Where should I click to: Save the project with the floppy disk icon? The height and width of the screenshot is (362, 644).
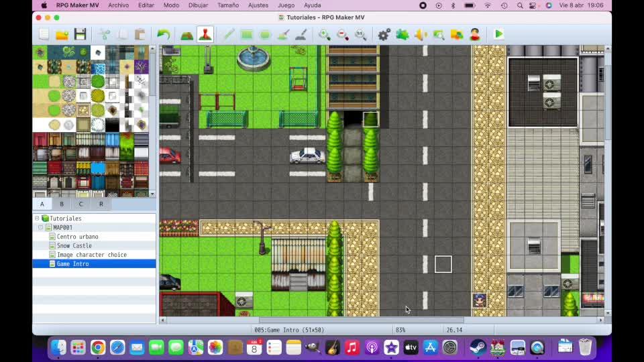(x=80, y=34)
